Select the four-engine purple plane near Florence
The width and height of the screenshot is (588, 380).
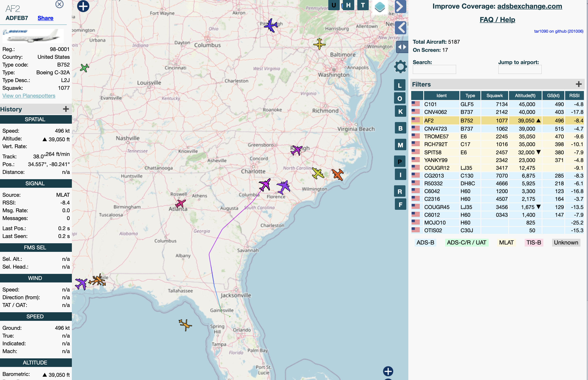tap(283, 188)
